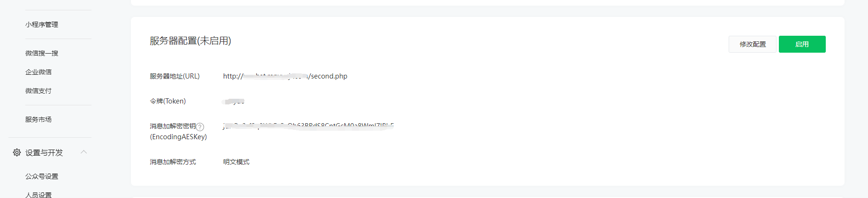Viewport: 868px width, 198px height.
Task: Click the 令牌(Token) value text
Action: (234, 101)
